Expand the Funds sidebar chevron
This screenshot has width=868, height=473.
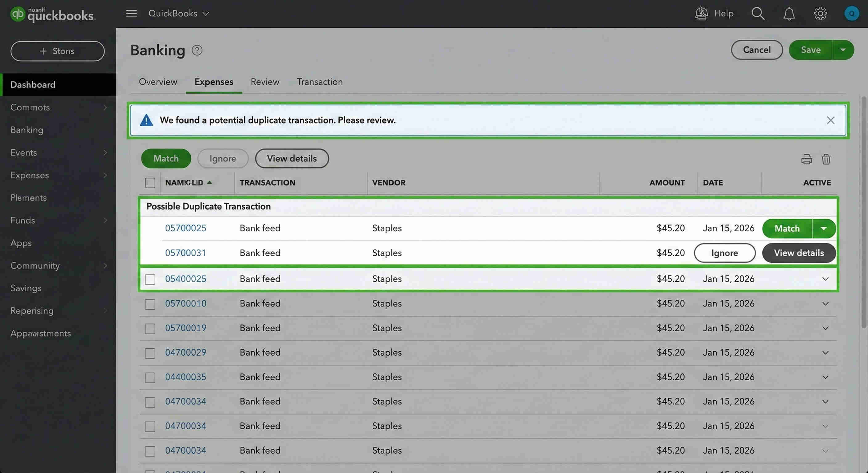tap(105, 220)
